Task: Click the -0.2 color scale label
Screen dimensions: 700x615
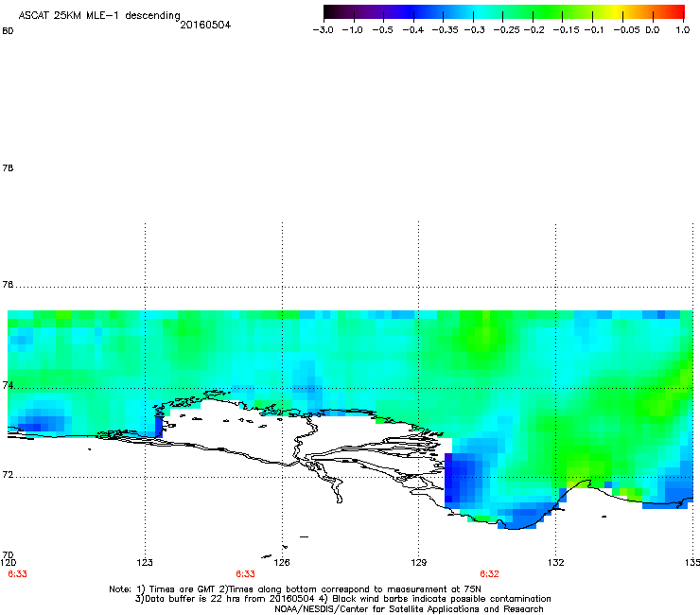Action: pyautogui.click(x=534, y=30)
